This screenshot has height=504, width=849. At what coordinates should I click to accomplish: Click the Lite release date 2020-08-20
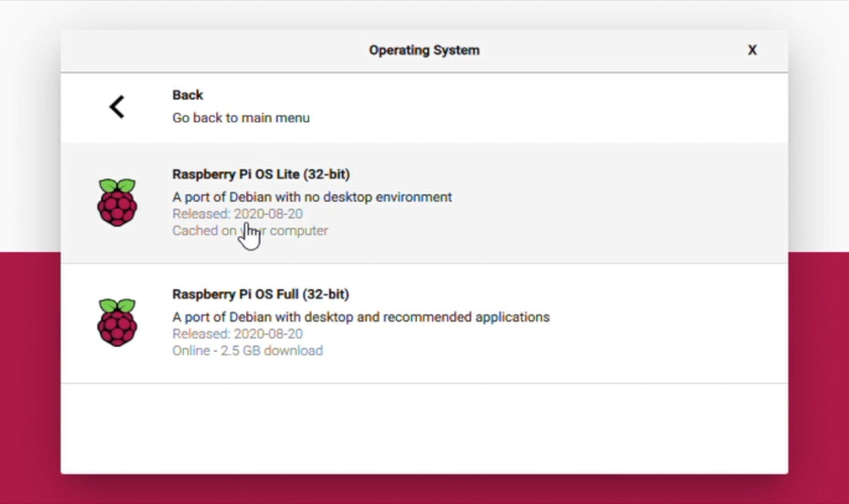click(x=237, y=214)
